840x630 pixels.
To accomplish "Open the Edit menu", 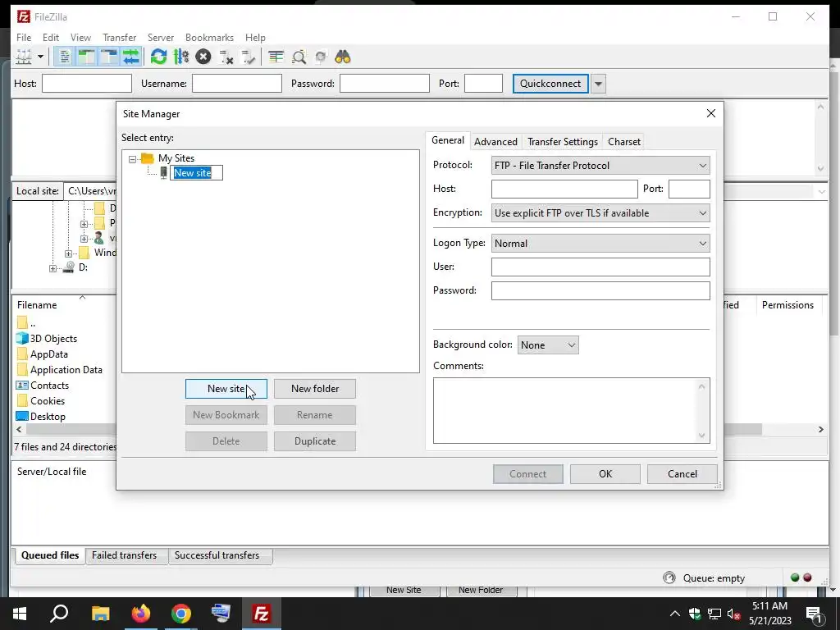I will click(51, 38).
